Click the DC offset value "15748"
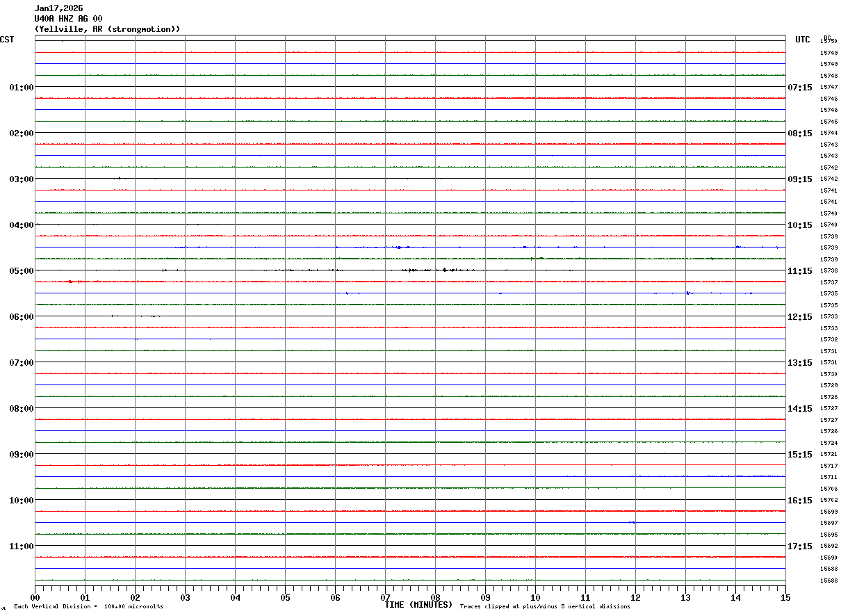The image size is (841, 616). [x=828, y=76]
